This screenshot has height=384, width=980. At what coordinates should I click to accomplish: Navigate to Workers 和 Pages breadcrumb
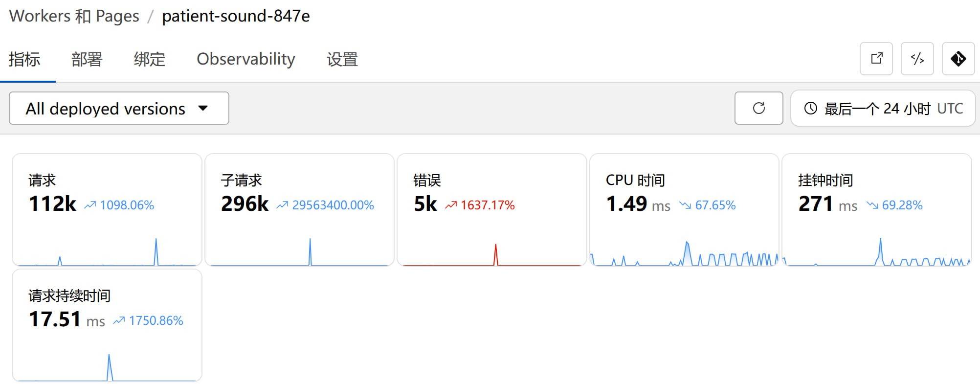74,16
